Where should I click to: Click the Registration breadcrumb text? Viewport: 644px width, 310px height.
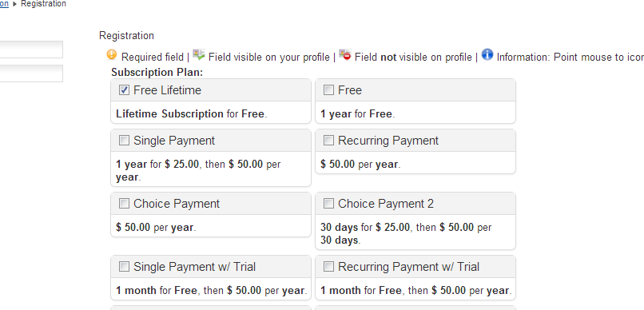point(43,4)
